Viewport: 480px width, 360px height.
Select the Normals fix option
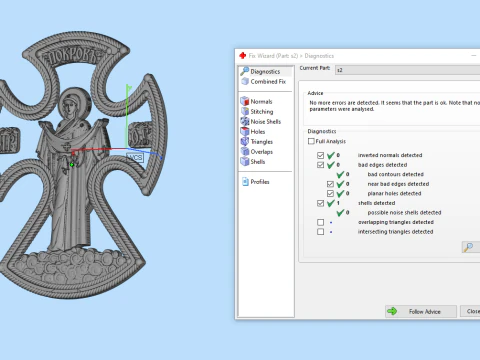click(x=261, y=101)
